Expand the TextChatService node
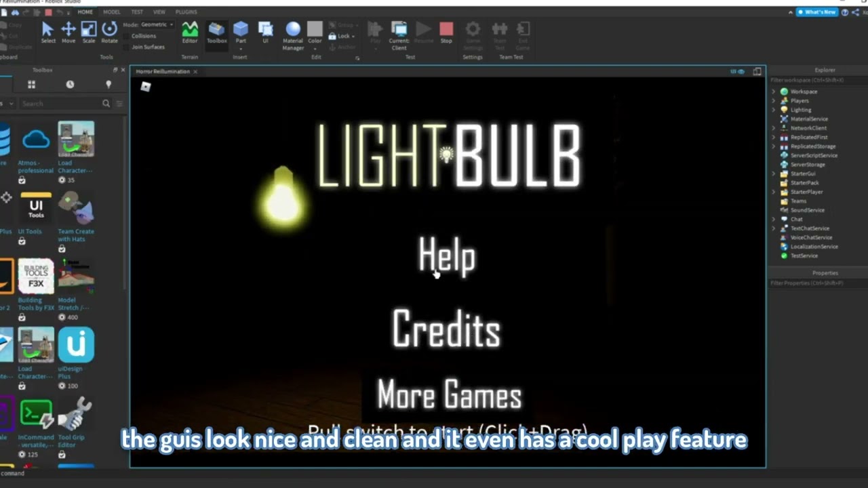Screen dimensions: 868x488 [774, 228]
